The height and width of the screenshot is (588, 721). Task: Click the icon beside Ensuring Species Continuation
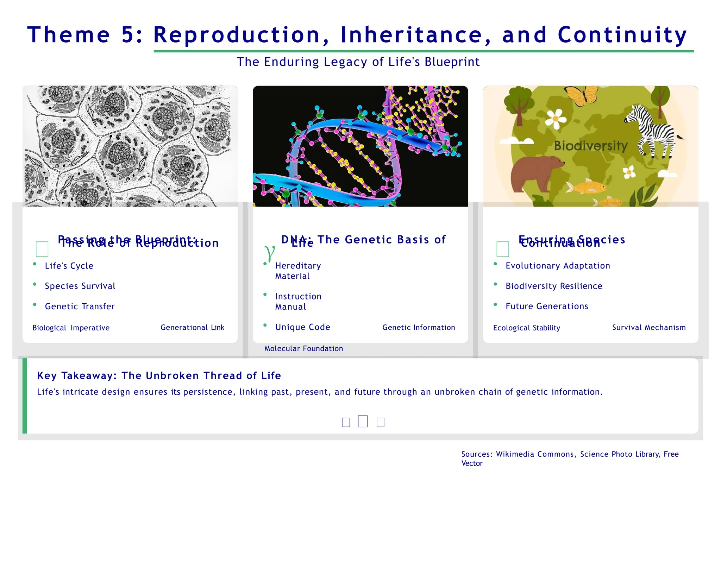coord(502,249)
